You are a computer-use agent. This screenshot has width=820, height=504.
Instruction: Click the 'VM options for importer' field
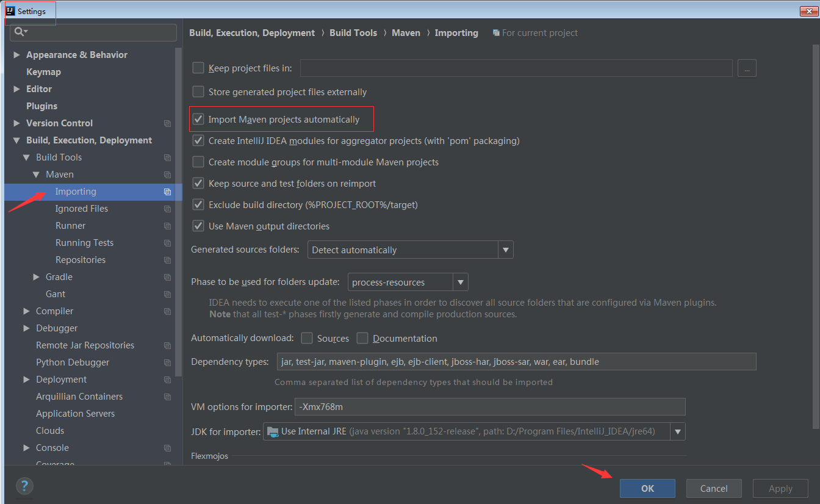pos(490,406)
